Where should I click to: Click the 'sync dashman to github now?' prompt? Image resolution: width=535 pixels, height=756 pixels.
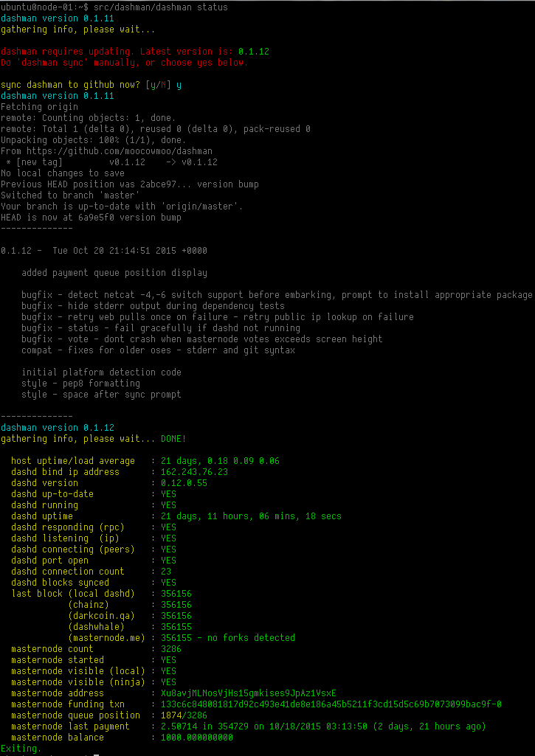click(70, 85)
